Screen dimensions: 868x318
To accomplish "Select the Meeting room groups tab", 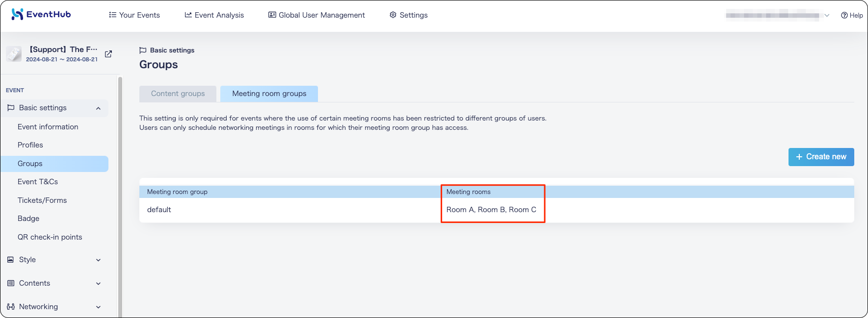I will click(x=269, y=94).
